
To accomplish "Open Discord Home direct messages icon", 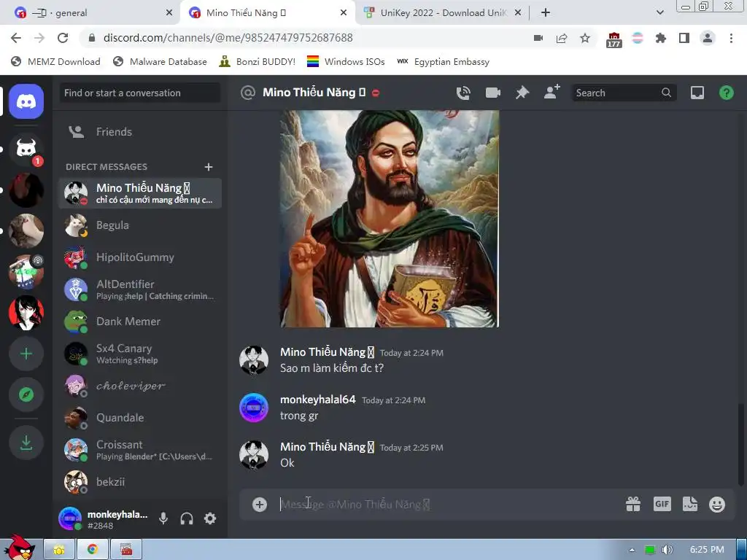I will tap(26, 101).
